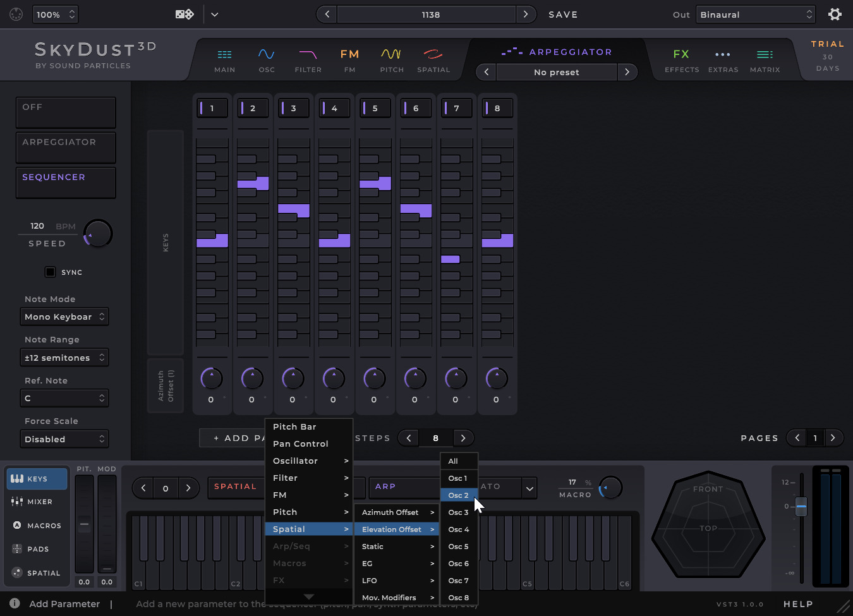Increase the number of steps

(x=463, y=438)
